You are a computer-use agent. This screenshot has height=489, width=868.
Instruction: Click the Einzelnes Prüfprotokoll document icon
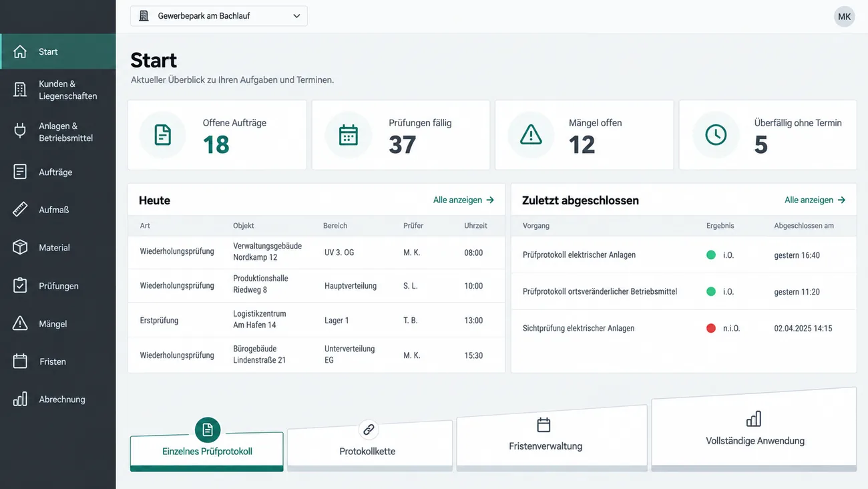tap(208, 430)
